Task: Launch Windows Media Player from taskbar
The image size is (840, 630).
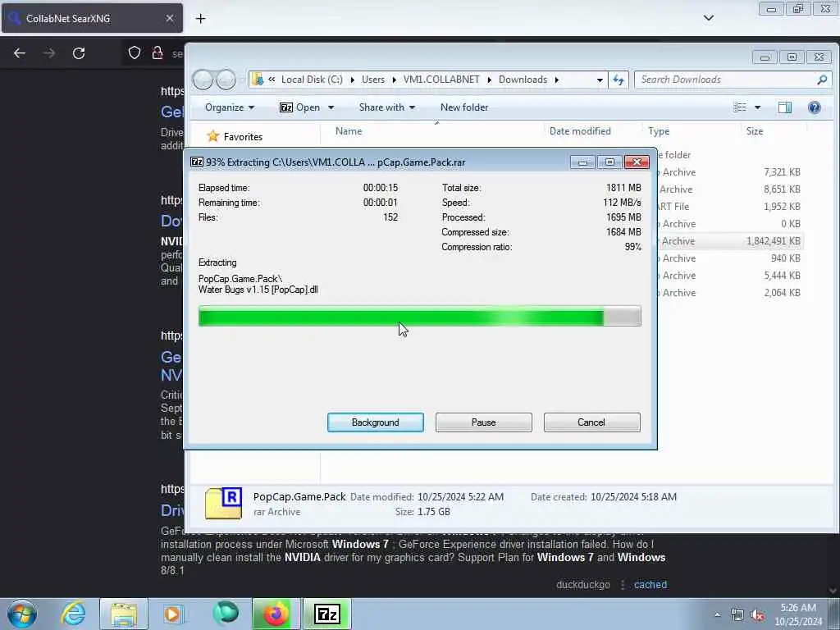Action: click(172, 614)
